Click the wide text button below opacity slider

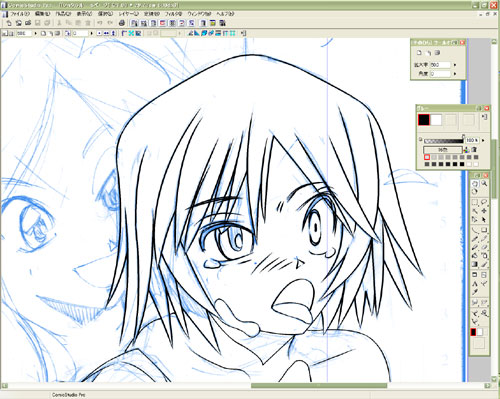(x=443, y=150)
